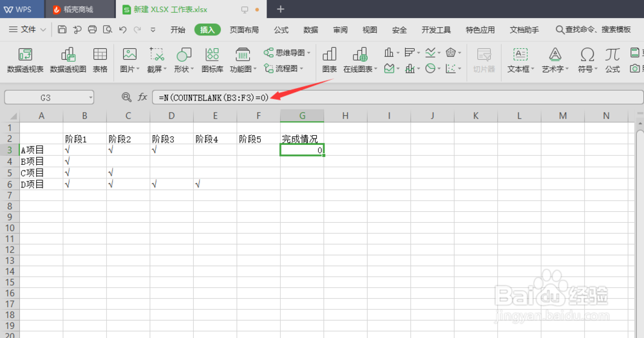Select the 截屏 screenshot tool
644x338 pixels.
click(x=157, y=61)
